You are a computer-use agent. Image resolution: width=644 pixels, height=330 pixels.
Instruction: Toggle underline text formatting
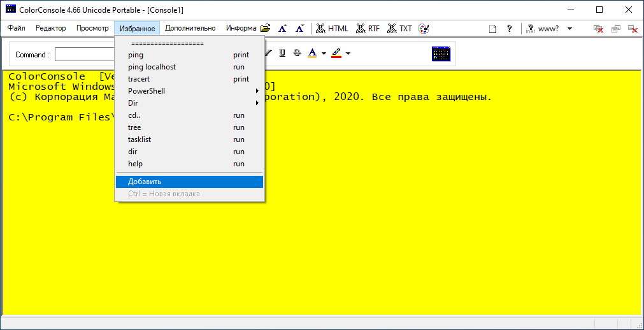click(282, 54)
